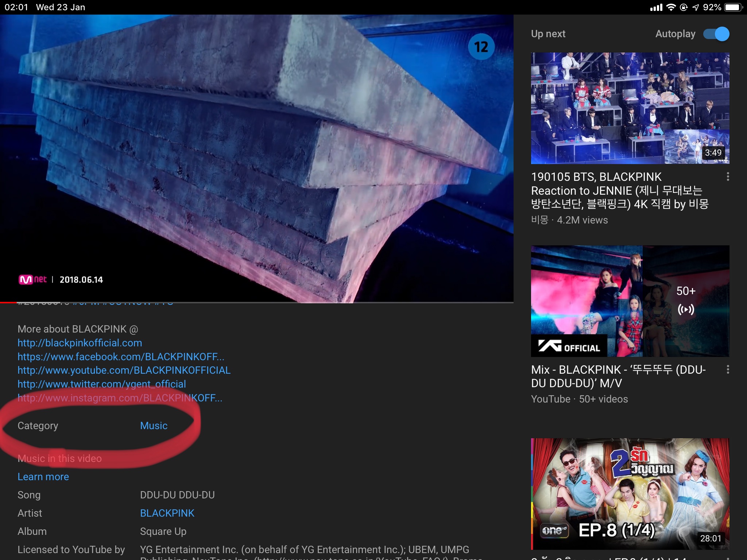Tap the 28:01 duration badge
Viewport: 747px width, 560px height.
(x=711, y=538)
